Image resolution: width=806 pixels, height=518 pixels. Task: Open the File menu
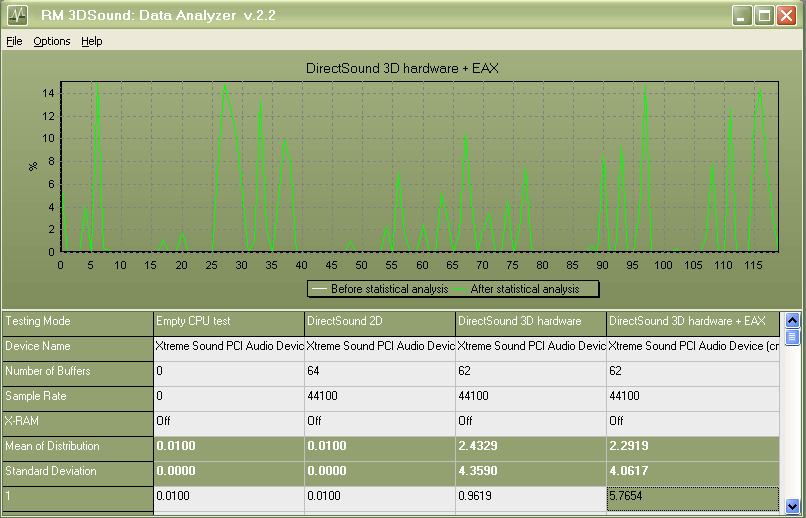click(14, 41)
